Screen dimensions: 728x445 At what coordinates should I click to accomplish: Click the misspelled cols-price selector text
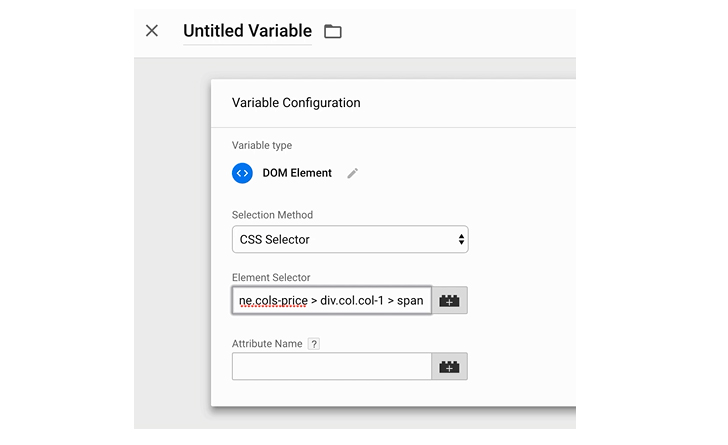pyautogui.click(x=273, y=301)
